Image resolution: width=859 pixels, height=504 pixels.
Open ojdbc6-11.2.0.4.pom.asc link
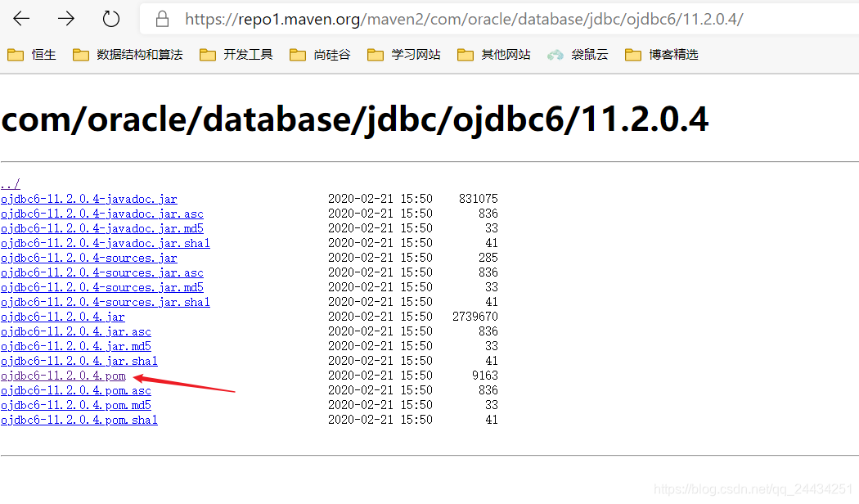pyautogui.click(x=75, y=391)
